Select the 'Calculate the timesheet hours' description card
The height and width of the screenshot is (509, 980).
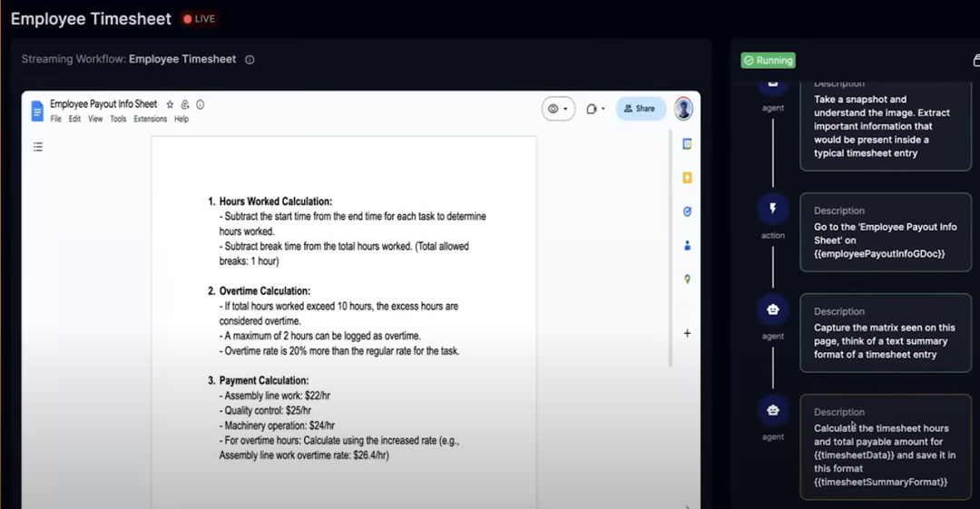(x=885, y=446)
